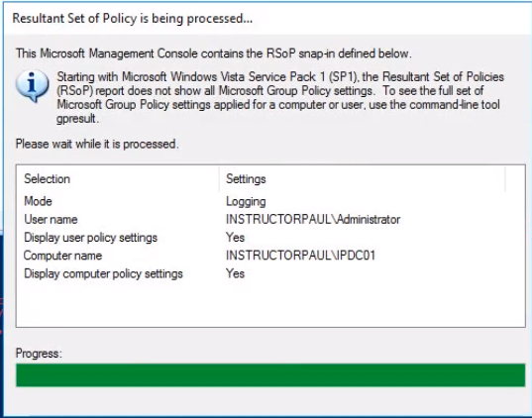Click the empty area in the settings list
Image resolution: width=532 pixels, height=418 pixels.
(270, 304)
